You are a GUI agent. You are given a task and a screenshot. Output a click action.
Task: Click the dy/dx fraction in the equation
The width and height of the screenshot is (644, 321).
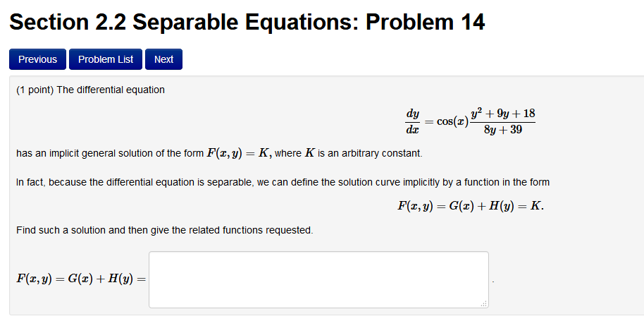412,121
